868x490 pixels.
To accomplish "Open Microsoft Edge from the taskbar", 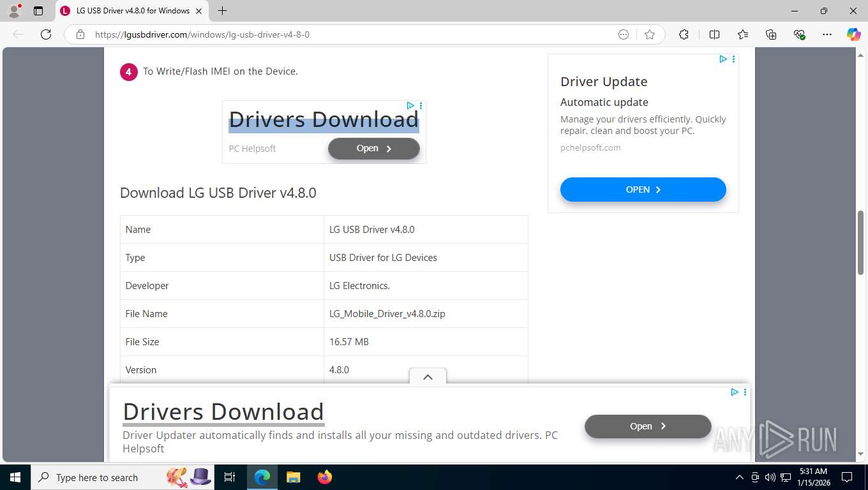I will point(262,477).
